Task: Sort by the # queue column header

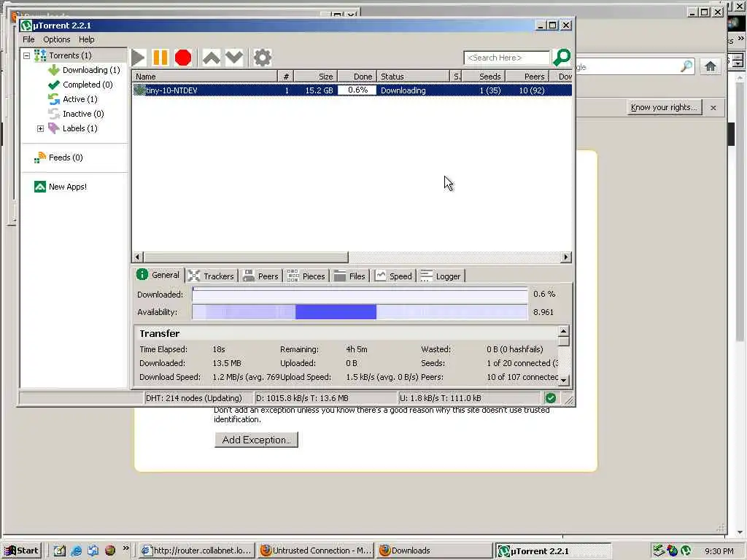Action: (286, 76)
